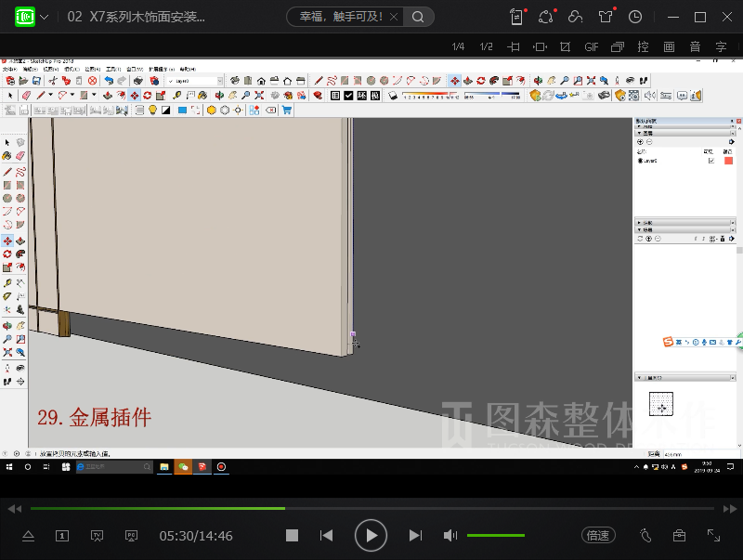Screen dimensions: 743x560
Task: Mute the player volume speaker icon
Action: click(x=450, y=536)
